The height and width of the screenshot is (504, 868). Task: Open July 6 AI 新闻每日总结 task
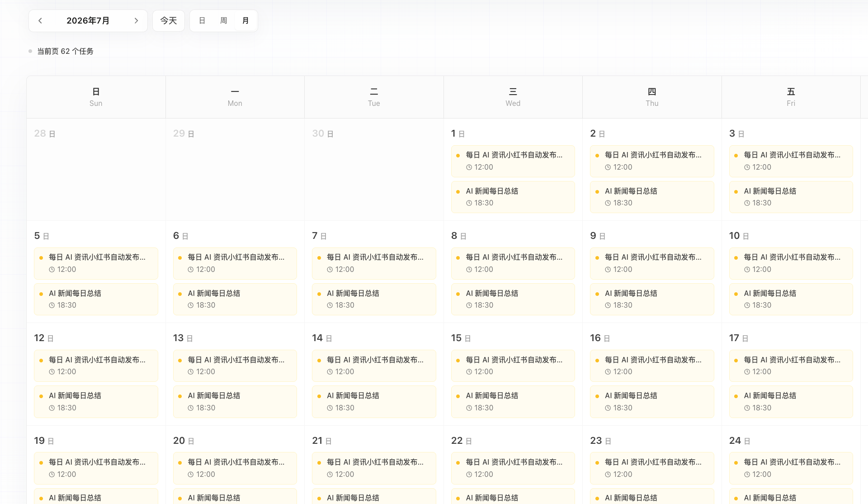click(235, 299)
